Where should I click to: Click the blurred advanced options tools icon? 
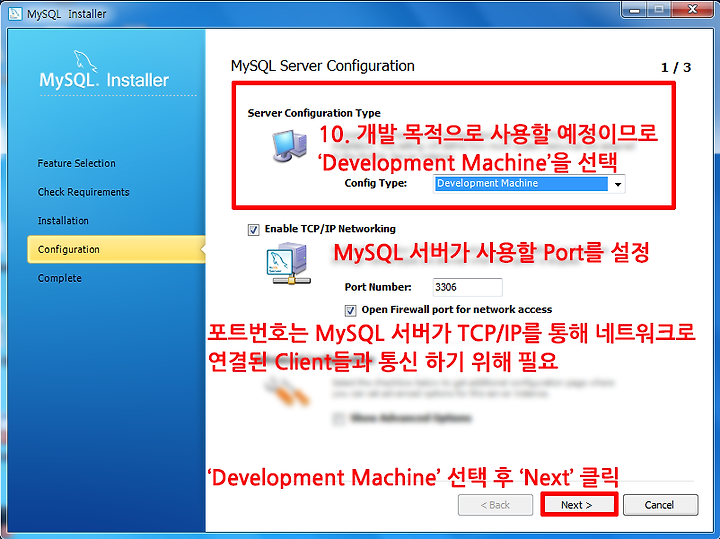(x=287, y=391)
